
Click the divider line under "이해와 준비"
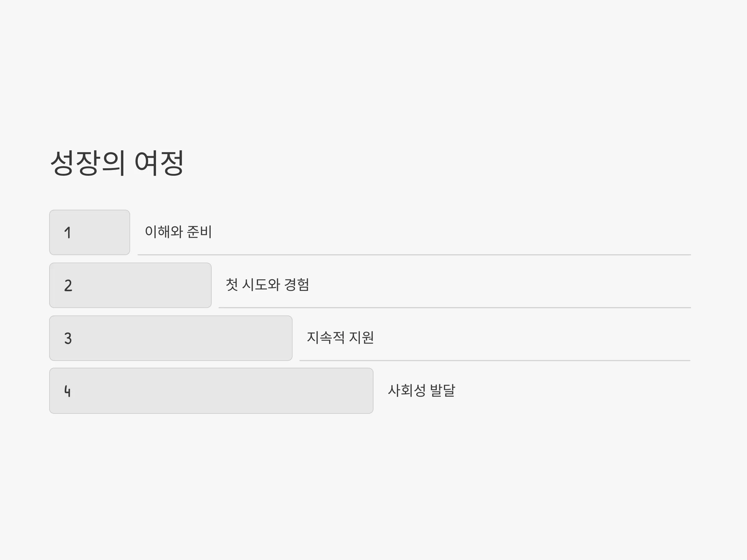(414, 255)
